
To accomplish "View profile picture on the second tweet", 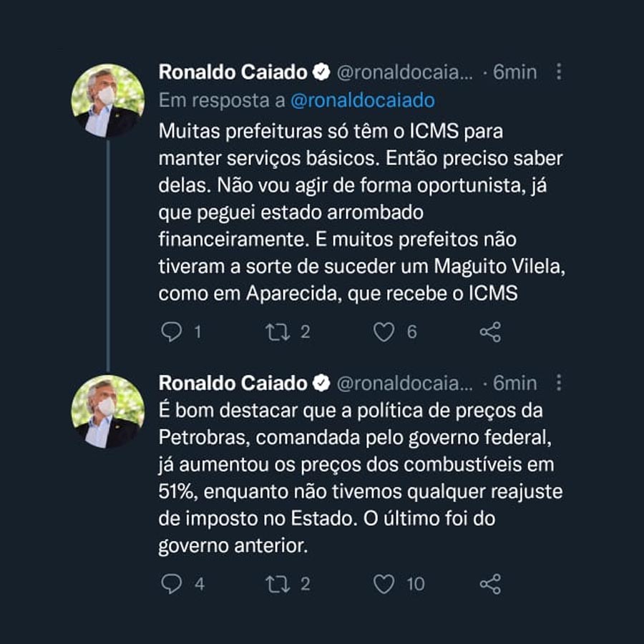I will (107, 411).
